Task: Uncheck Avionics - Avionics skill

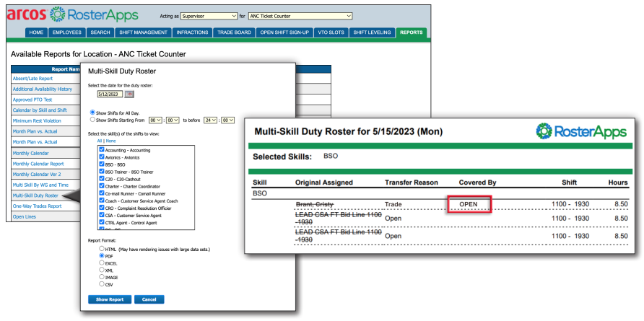Action: [102, 157]
